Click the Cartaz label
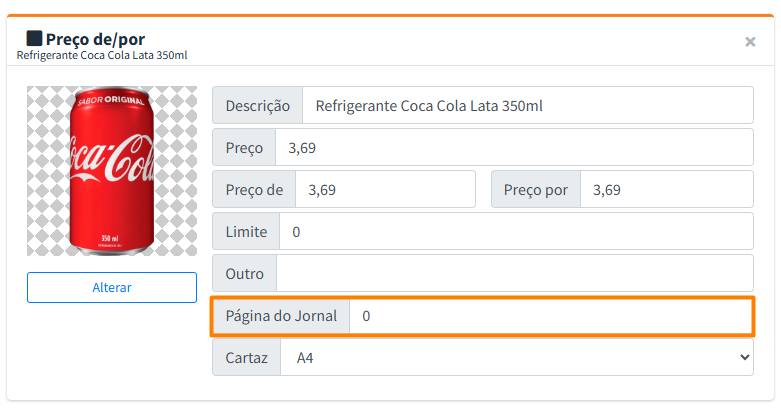The height and width of the screenshot is (411, 781). click(x=246, y=357)
